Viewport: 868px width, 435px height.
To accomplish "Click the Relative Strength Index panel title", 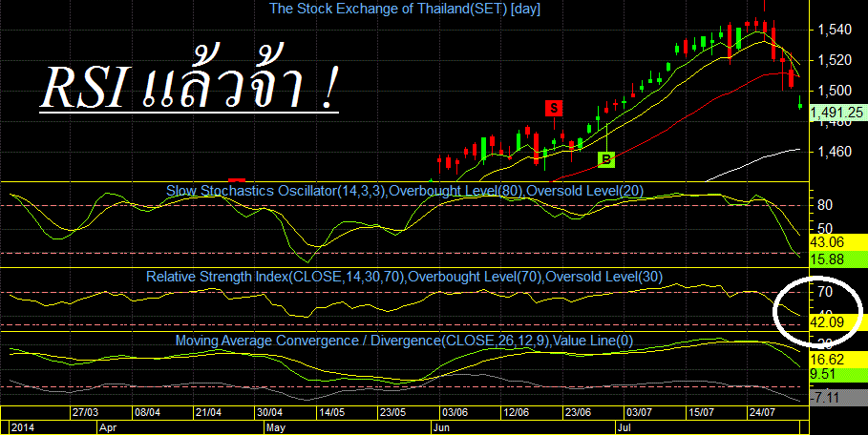I will click(404, 277).
